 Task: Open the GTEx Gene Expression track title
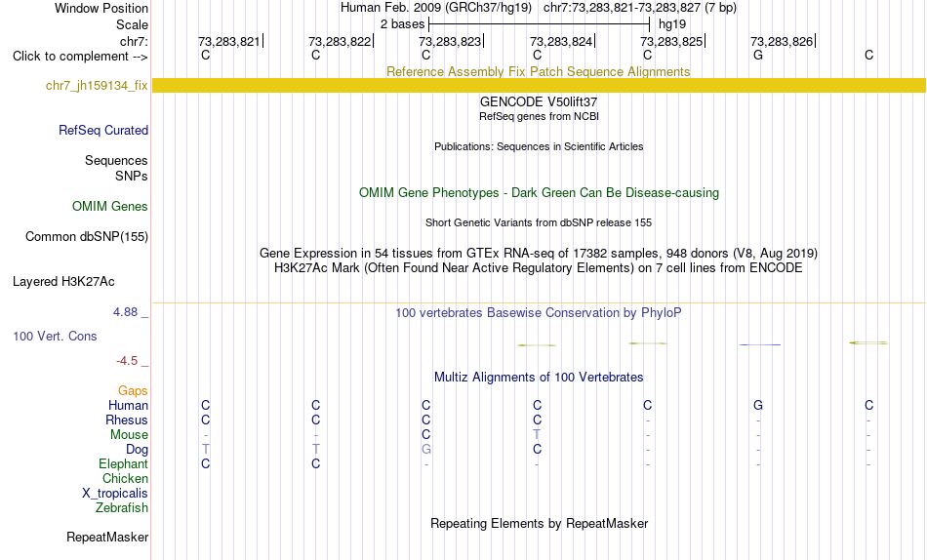click(x=539, y=253)
